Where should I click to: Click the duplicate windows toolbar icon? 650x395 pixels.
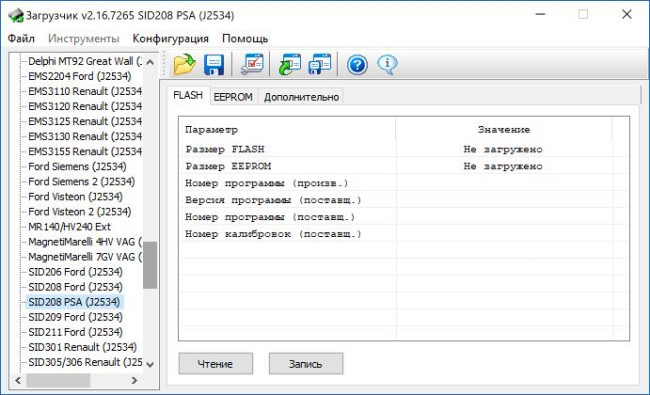[320, 65]
